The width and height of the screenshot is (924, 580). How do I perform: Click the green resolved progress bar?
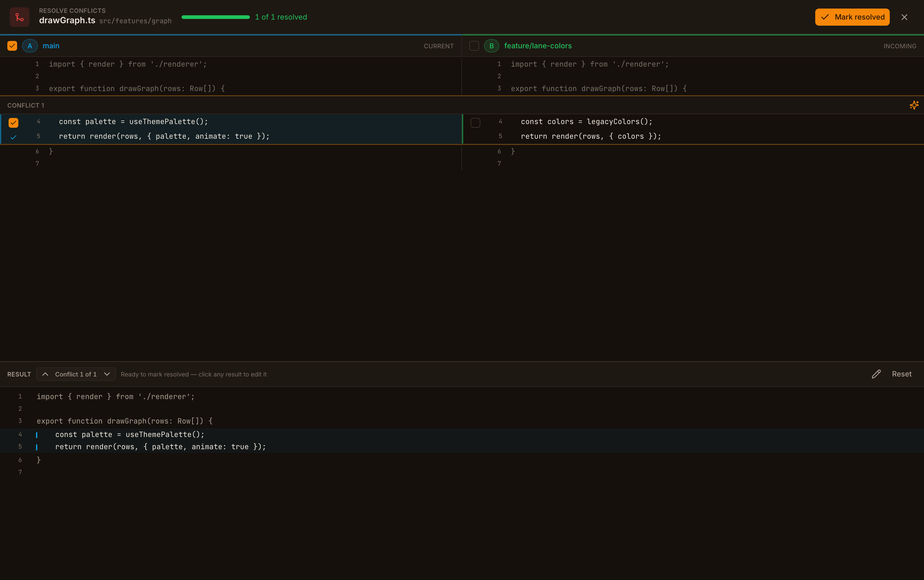(x=215, y=17)
